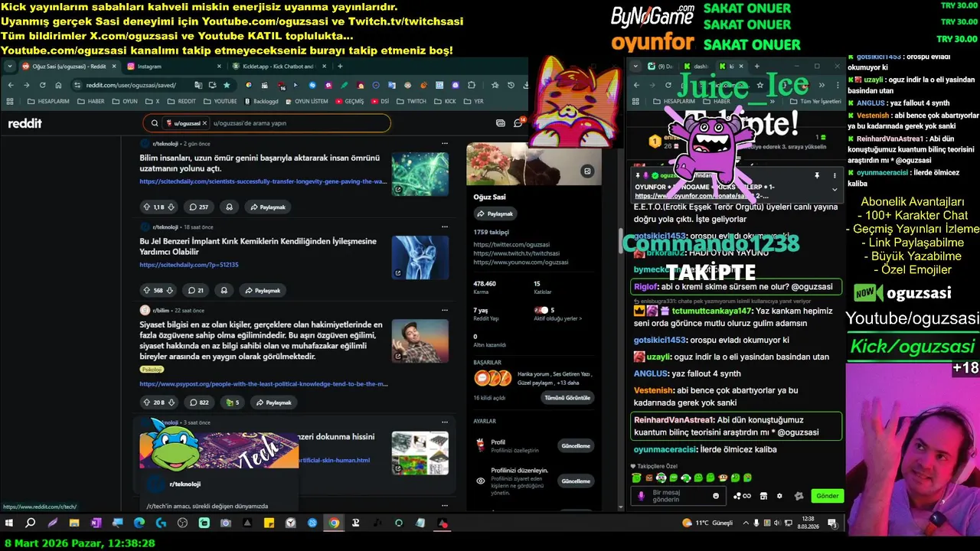Image resolution: width=980 pixels, height=551 pixels.
Task: Edit profile banner image icon
Action: click(587, 171)
